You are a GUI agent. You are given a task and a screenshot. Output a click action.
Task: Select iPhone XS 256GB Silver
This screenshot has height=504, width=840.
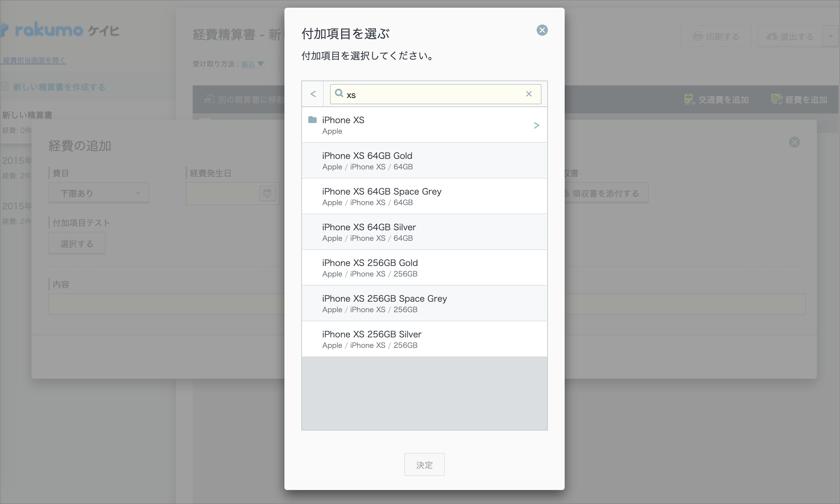pos(424,339)
